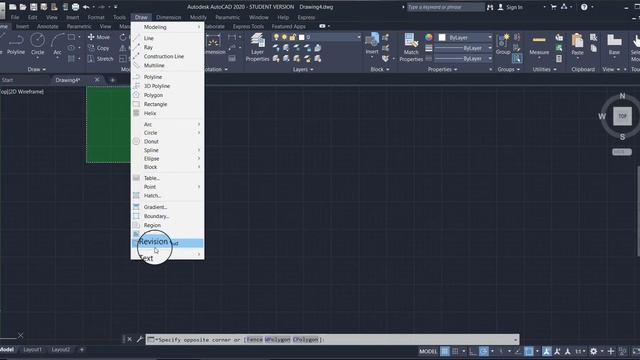Toggle object snap in status bar

click(x=529, y=351)
